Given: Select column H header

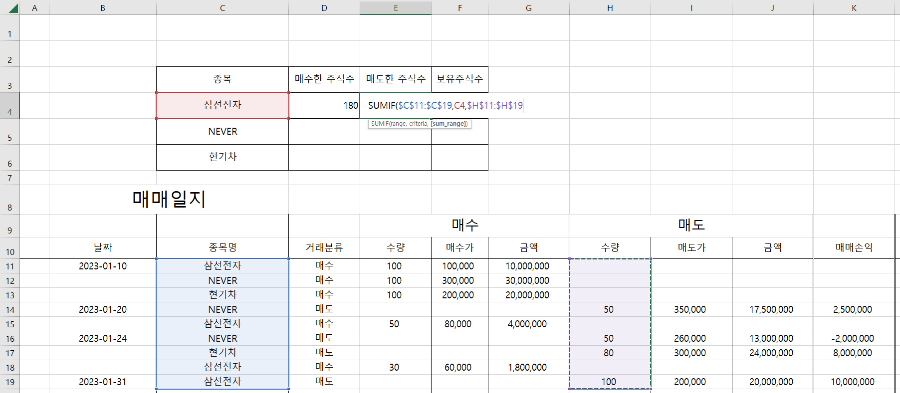Looking at the screenshot, I should (610, 7).
